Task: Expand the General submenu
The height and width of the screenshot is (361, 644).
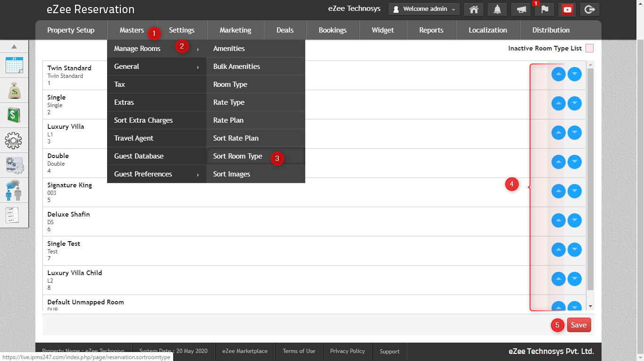Action: tap(157, 67)
